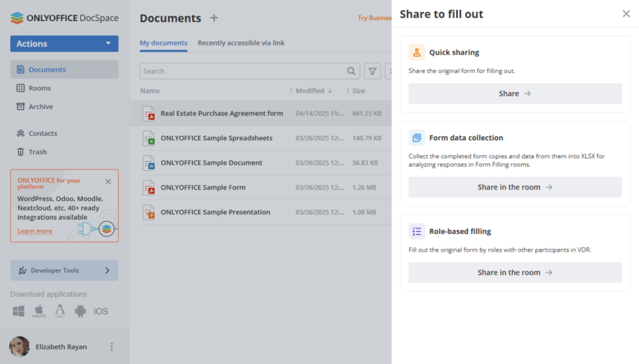The image size is (639, 364).
Task: Open the Actions dropdown menu
Action: pos(64,44)
